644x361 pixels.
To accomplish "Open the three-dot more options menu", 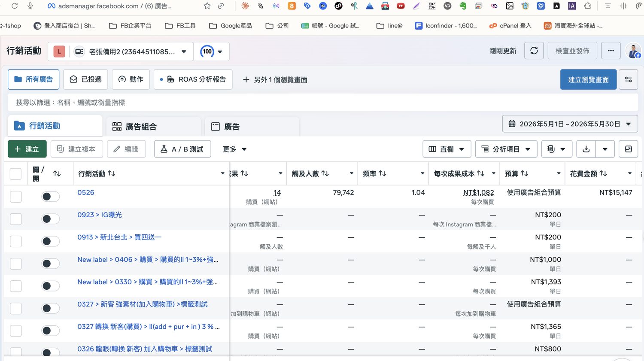I will coord(611,51).
